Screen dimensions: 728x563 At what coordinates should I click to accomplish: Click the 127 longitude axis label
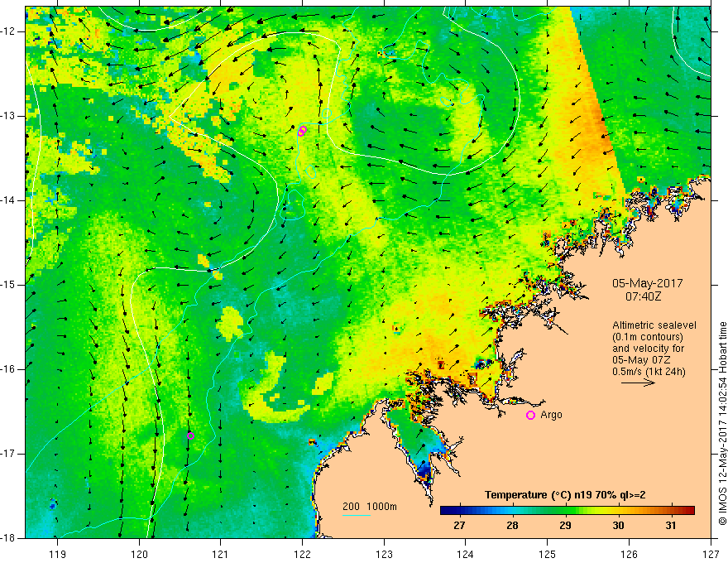tap(711, 554)
